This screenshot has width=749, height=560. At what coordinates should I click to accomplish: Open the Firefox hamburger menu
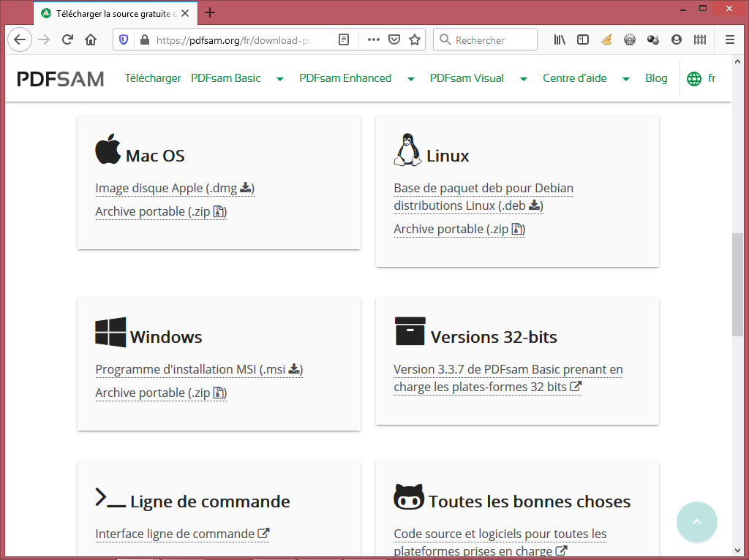730,39
